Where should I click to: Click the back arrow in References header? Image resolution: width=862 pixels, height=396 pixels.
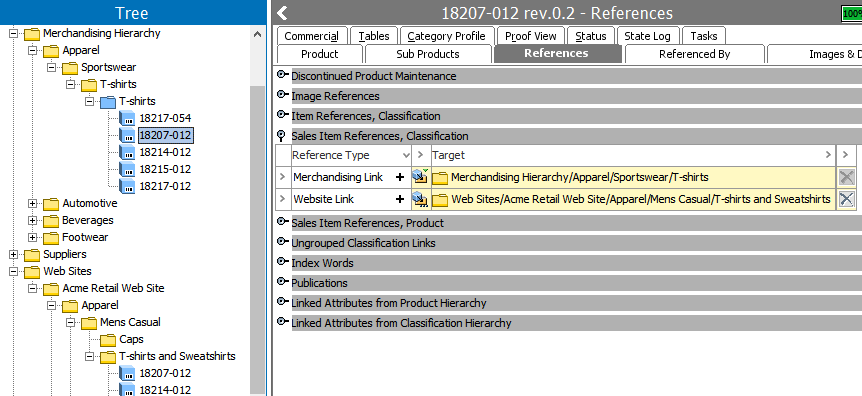[x=283, y=13]
